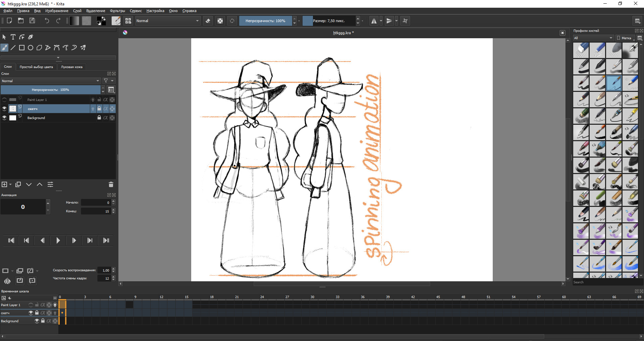Toggle alpha lock on the скетч layer

click(x=106, y=109)
